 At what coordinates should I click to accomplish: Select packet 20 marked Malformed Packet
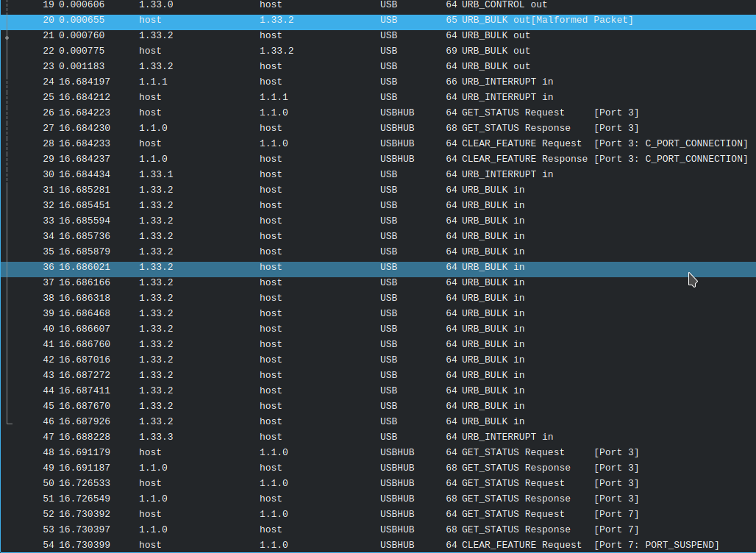point(368,20)
